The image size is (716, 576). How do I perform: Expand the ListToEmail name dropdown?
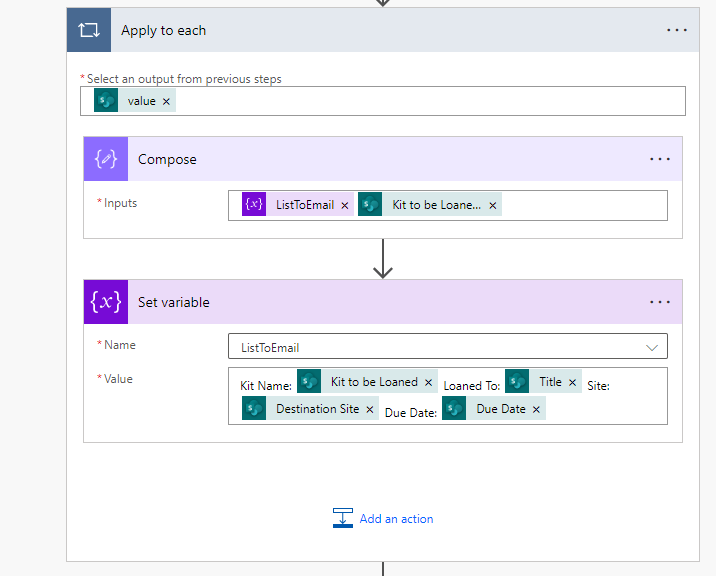652,347
